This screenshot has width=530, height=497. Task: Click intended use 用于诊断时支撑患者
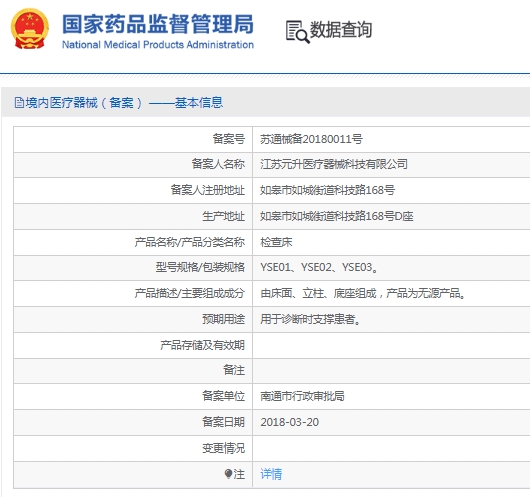point(310,319)
